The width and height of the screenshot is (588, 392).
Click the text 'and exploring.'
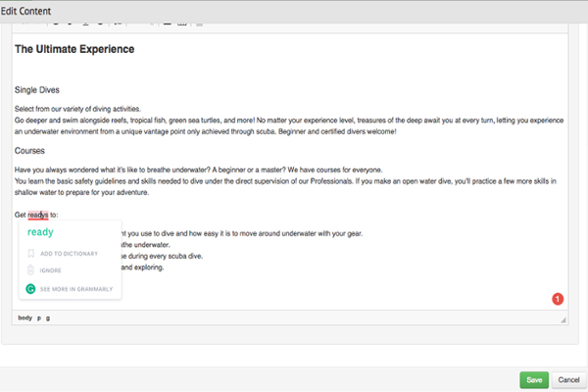142,268
